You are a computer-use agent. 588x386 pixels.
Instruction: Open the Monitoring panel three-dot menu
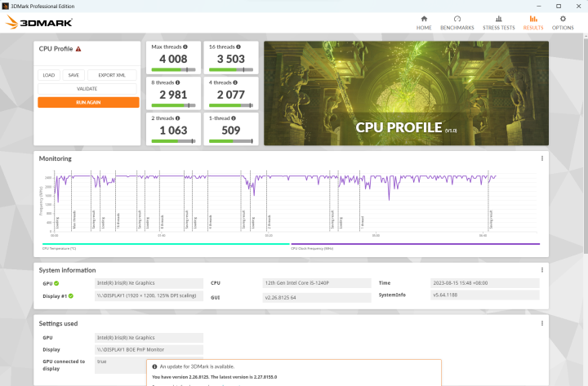coord(542,158)
